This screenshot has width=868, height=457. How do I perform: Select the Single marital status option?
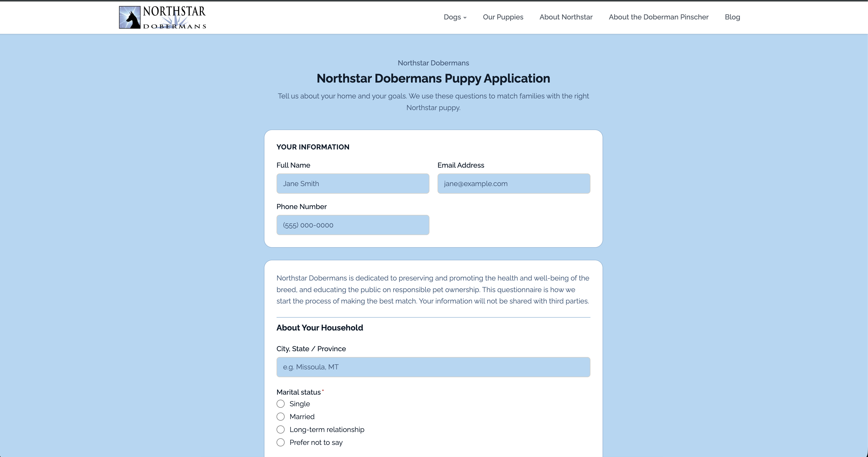tap(280, 404)
